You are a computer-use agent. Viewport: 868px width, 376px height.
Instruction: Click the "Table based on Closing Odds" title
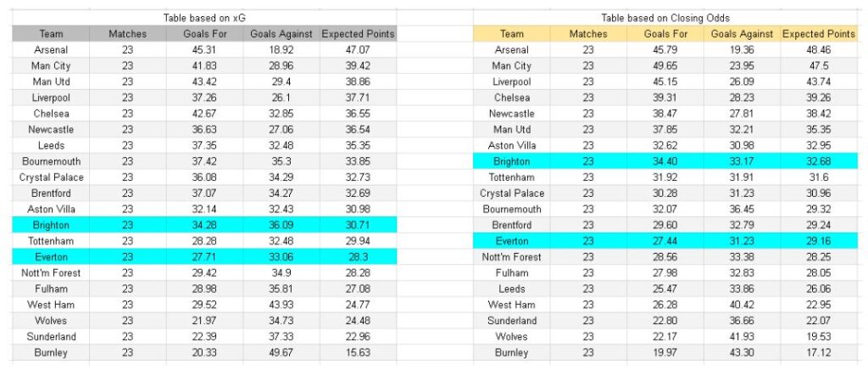tap(665, 18)
